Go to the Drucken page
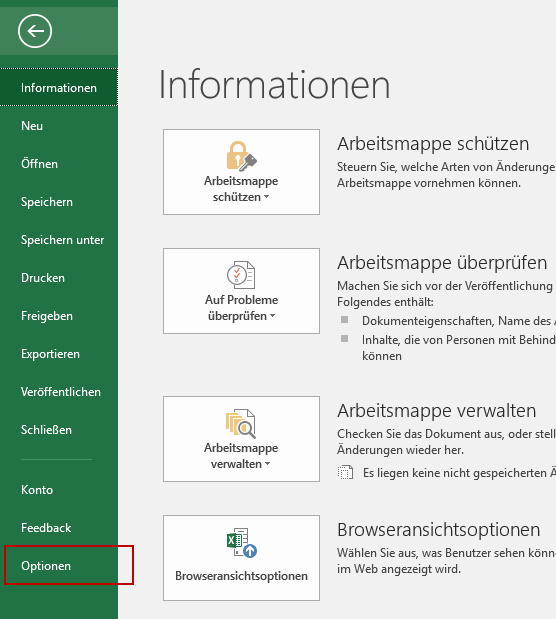 [x=59, y=278]
